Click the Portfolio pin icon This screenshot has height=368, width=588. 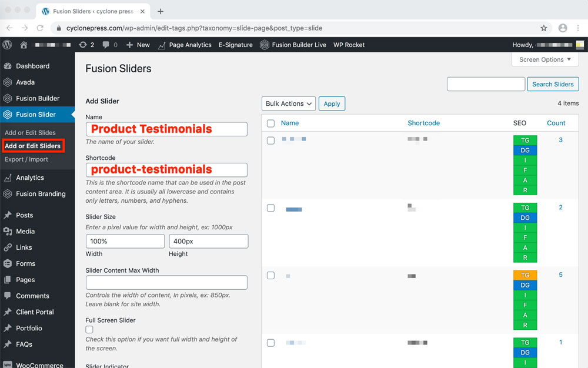[x=8, y=328]
